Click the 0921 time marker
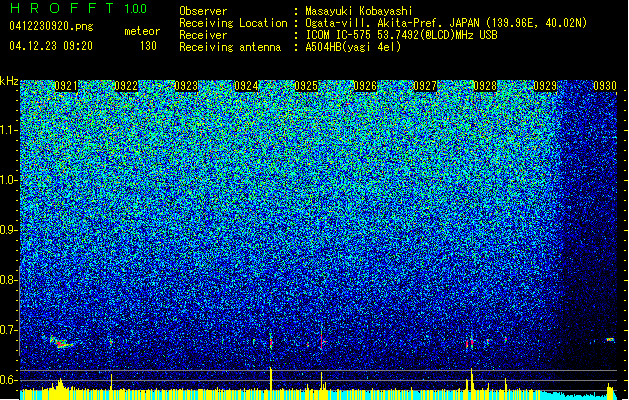Screen dimensions: 629x400 coord(66,86)
